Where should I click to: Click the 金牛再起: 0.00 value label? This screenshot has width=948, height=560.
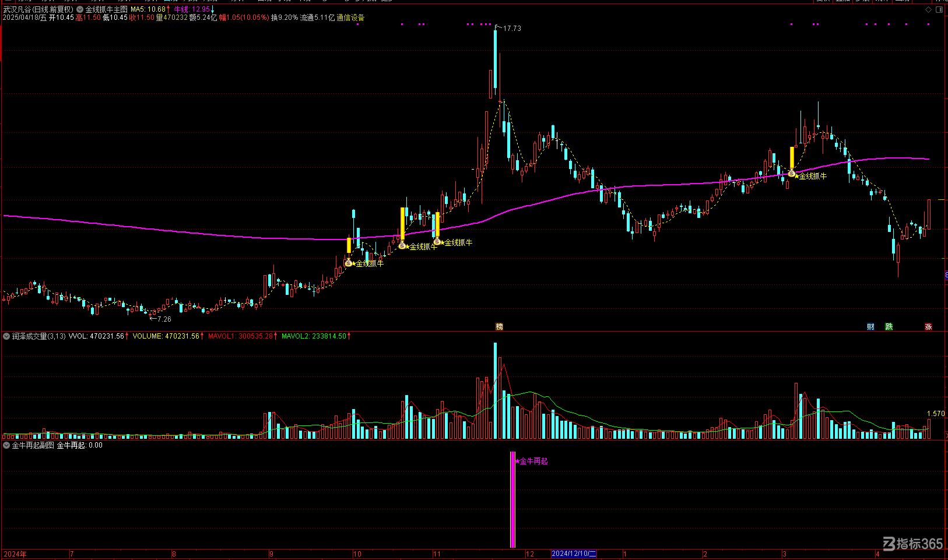(79, 445)
